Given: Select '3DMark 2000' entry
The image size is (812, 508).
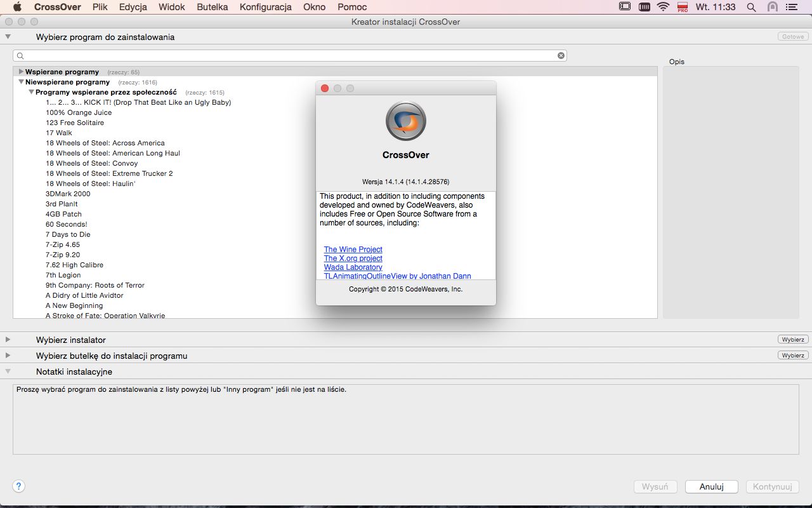Looking at the screenshot, I should (x=68, y=194).
